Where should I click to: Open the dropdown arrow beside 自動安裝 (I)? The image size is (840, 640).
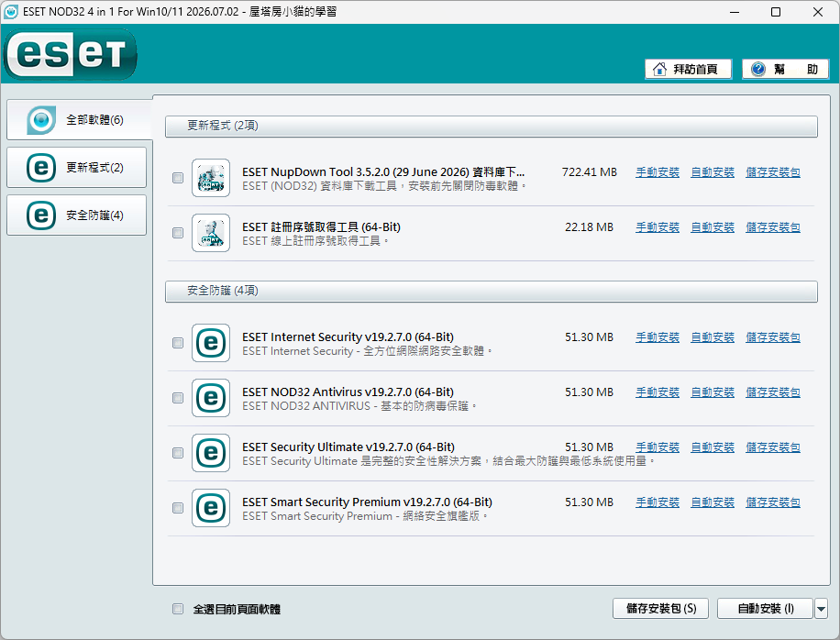coord(822,609)
